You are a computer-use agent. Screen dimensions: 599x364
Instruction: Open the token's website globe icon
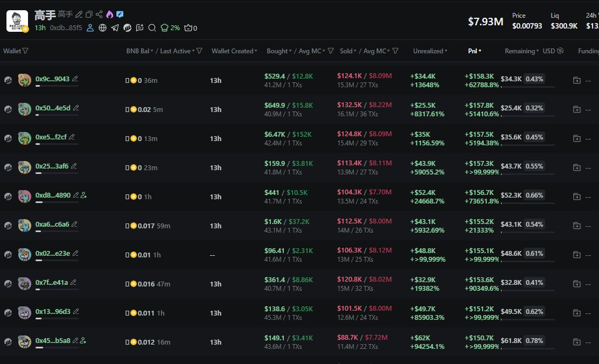pyautogui.click(x=103, y=28)
